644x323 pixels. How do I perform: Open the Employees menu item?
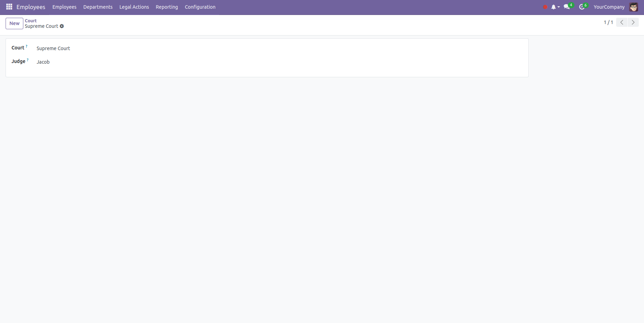click(x=64, y=7)
